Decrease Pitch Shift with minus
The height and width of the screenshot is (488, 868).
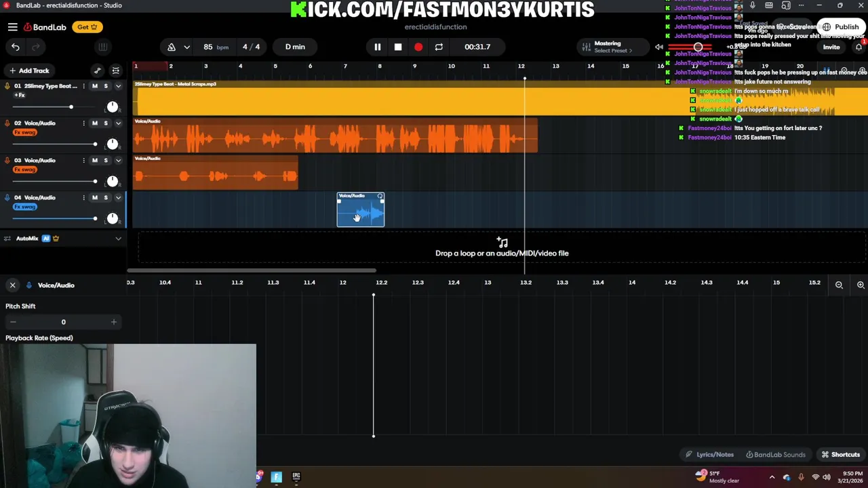tap(12, 322)
